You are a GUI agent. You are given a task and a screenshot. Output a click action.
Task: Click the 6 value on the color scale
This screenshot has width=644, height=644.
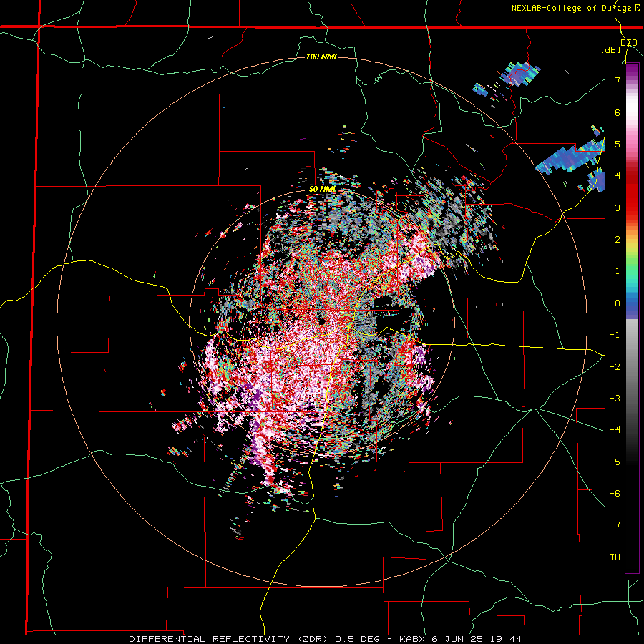point(618,112)
